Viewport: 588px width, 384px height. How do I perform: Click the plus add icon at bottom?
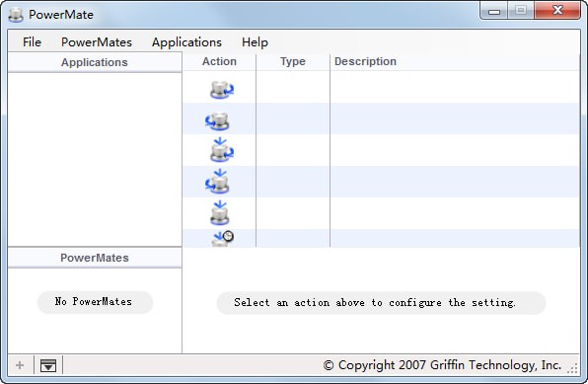click(x=20, y=365)
